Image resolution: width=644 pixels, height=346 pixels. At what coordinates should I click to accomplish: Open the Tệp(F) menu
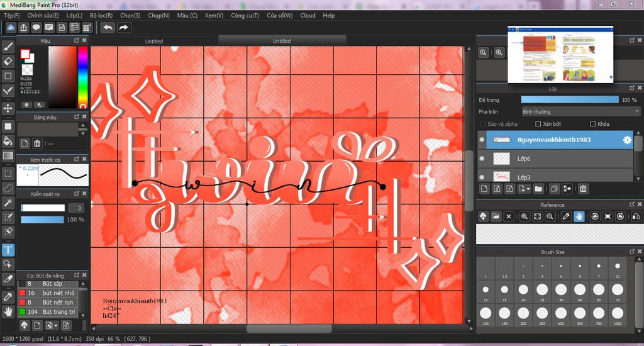tap(11, 15)
